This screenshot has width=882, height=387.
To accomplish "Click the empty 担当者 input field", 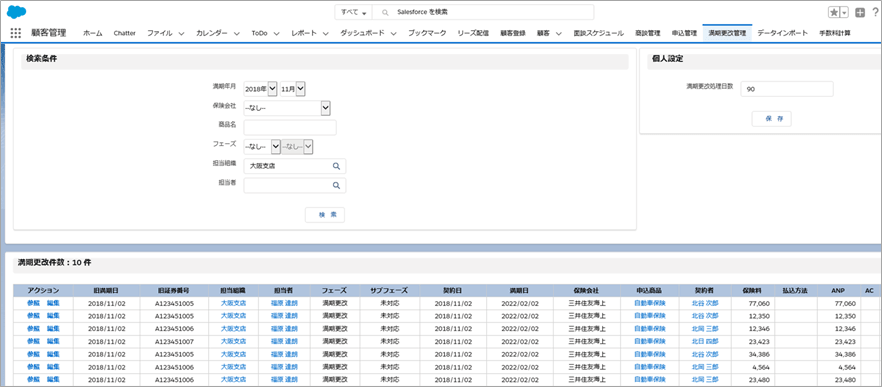I will [x=295, y=185].
